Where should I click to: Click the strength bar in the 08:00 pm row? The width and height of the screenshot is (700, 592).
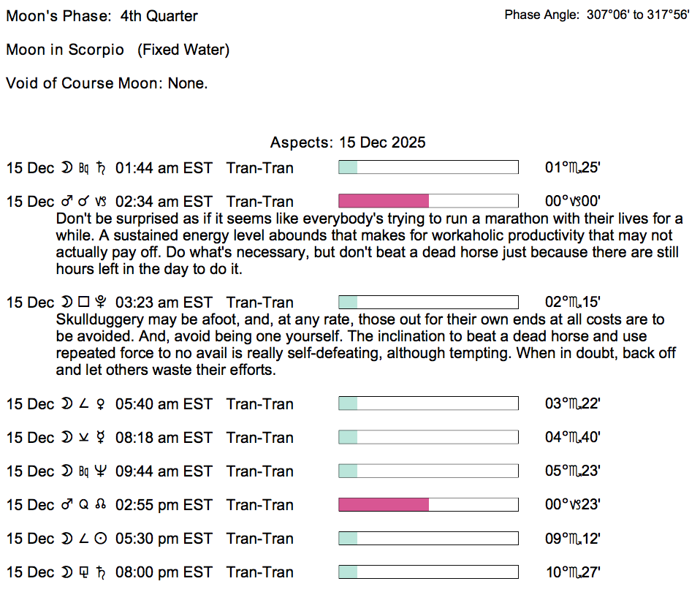coord(428,572)
